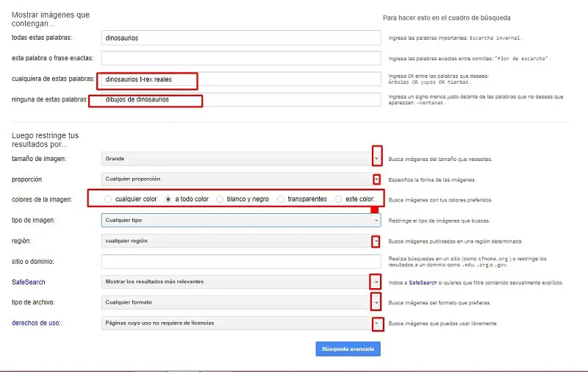Click the 'ninguna de estas palabras' field
The height and width of the screenshot is (372, 588).
click(240, 99)
